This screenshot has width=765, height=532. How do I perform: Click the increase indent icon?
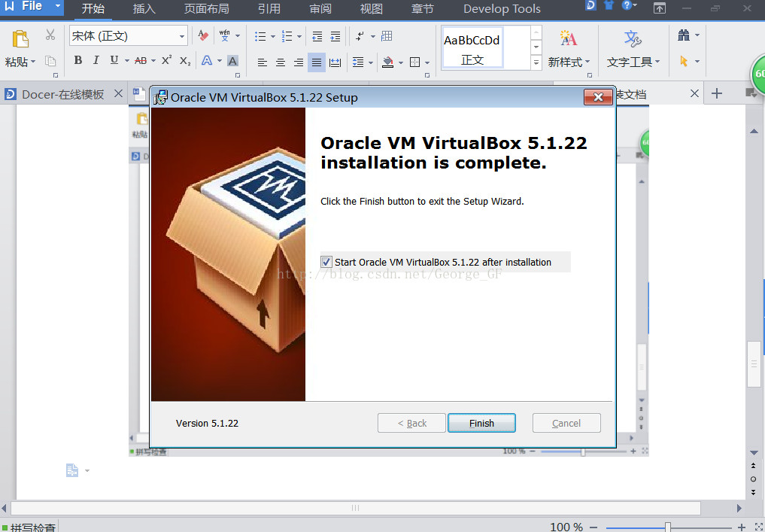[x=335, y=36]
